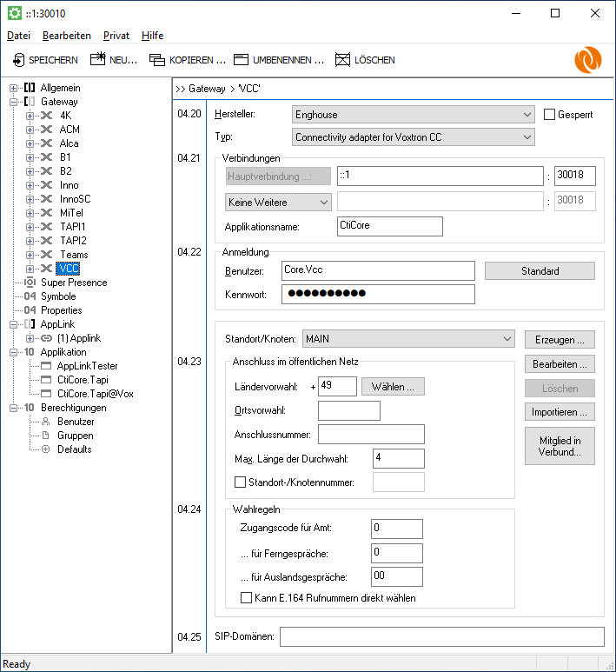This screenshot has height=672, width=616.
Task: Open the Bearbeiten menu
Action: coord(66,36)
